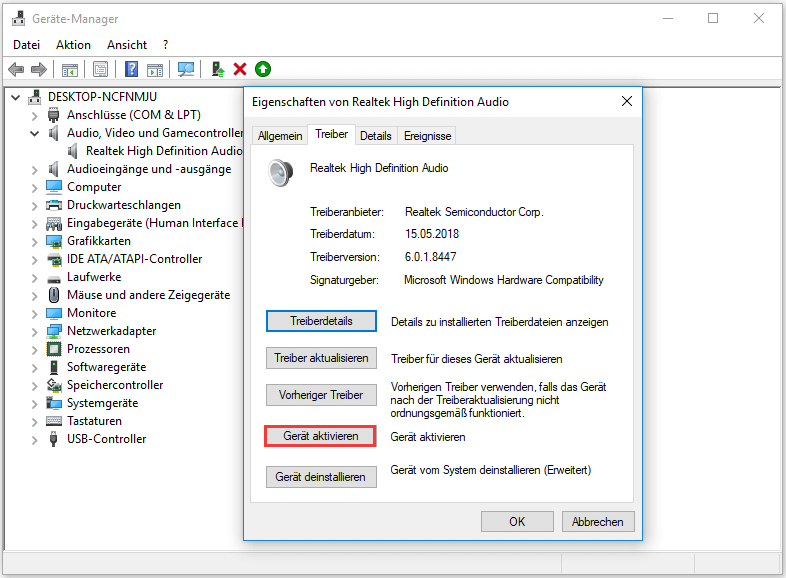Switch to the Details tab
This screenshot has height=578, width=786.
375,136
